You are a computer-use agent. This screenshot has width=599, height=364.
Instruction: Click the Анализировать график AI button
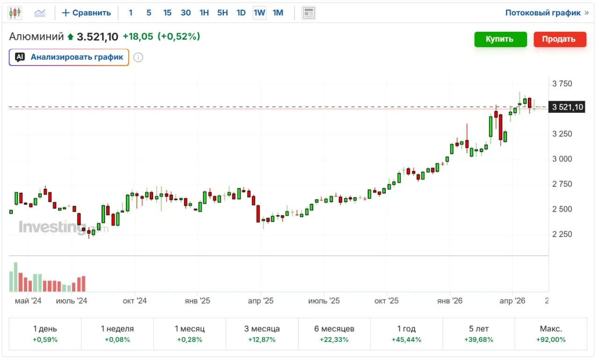pos(69,57)
